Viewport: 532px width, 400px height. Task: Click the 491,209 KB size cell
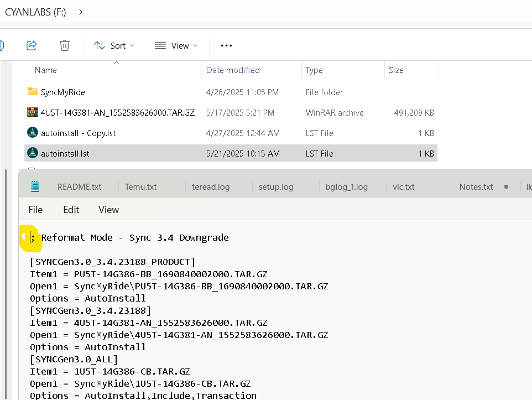point(414,113)
